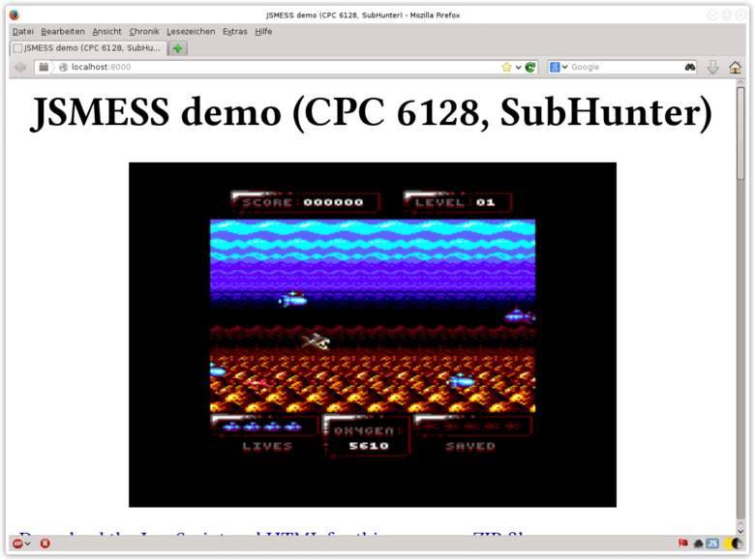Click the JS icon in status bar
The height and width of the screenshot is (560, 755).
[x=712, y=544]
